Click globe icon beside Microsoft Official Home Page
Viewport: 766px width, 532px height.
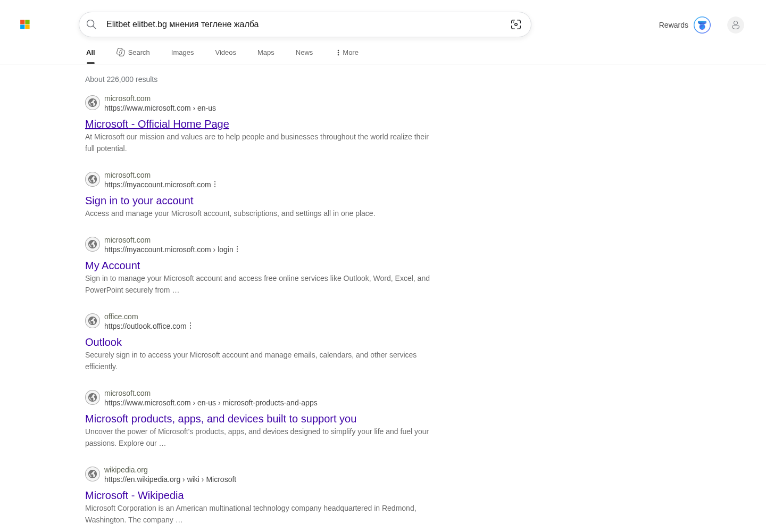(x=93, y=103)
